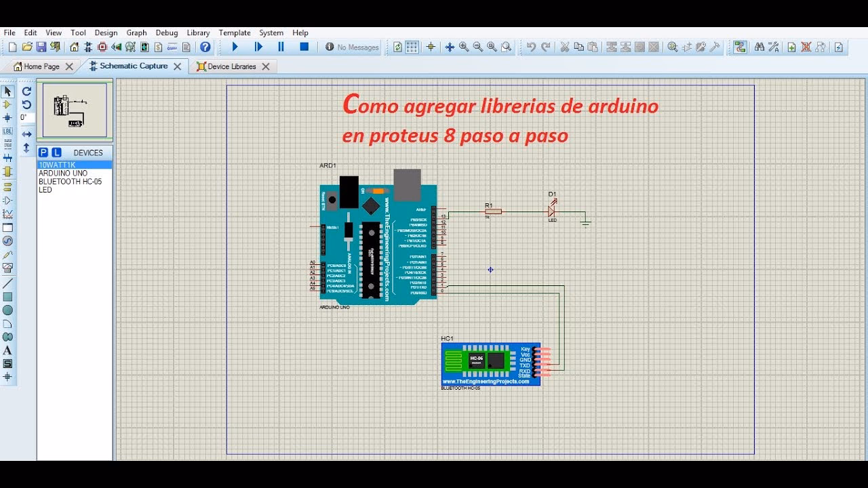Click the P pick-devices button
Image resolution: width=868 pixels, height=488 pixels.
point(42,152)
